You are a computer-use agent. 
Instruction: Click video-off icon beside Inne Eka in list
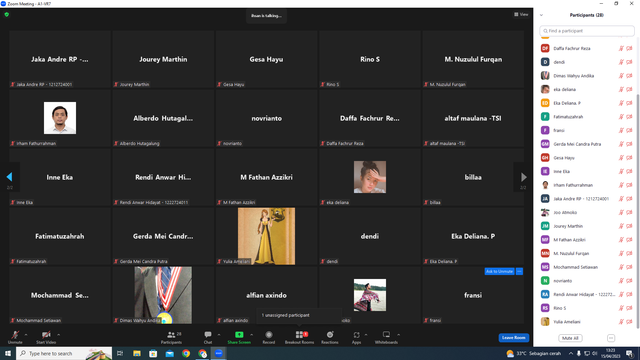[629, 171]
